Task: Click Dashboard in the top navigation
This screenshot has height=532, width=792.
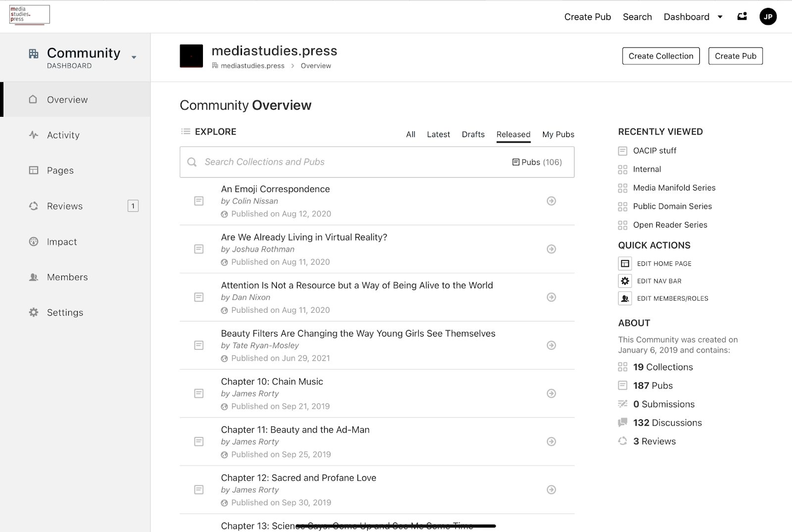Action: pos(687,17)
